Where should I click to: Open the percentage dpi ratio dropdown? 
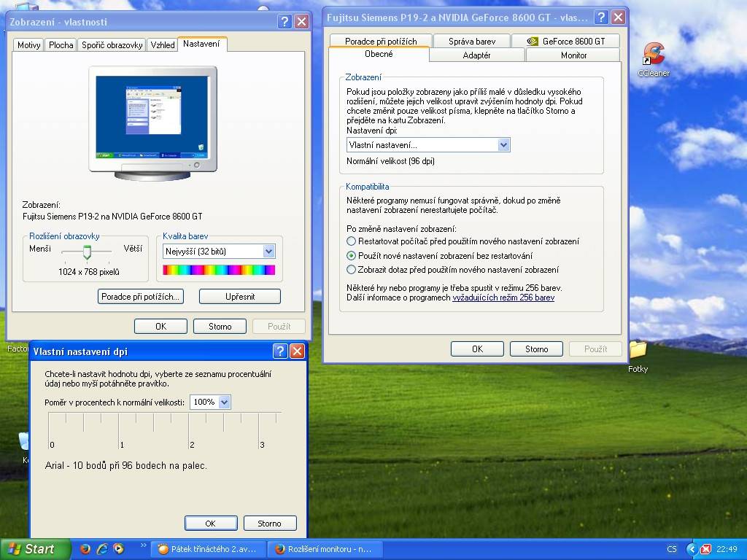tap(225, 402)
